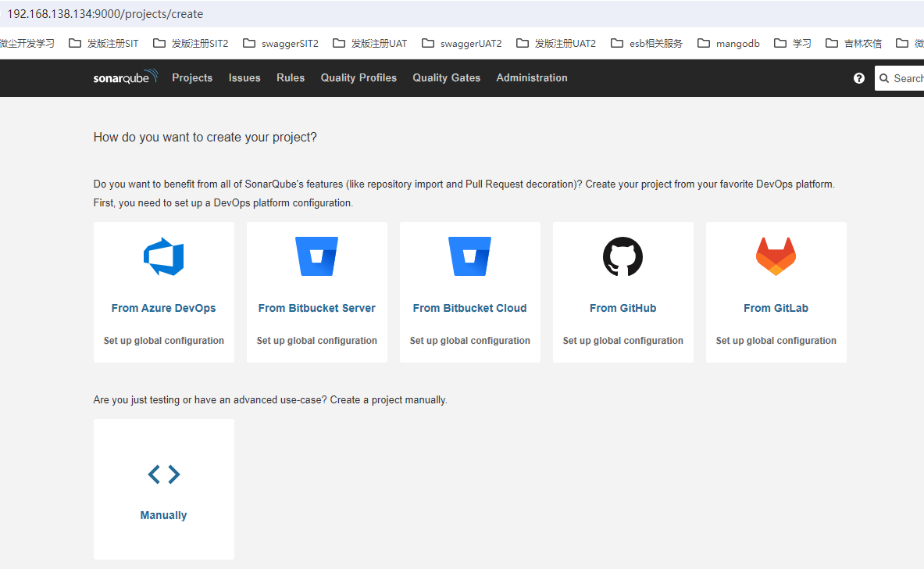Open the Administration menu
The image size is (924, 569).
tap(532, 78)
